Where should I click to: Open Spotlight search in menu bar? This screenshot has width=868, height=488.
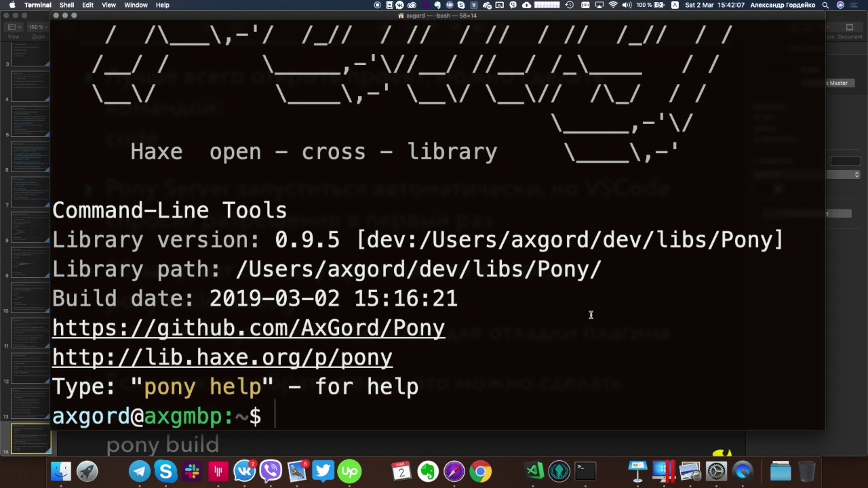825,5
